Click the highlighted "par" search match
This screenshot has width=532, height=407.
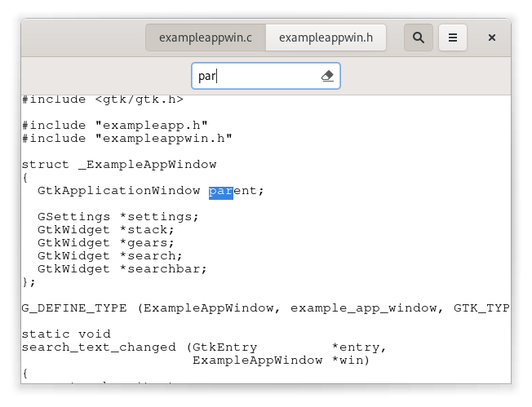tap(220, 191)
